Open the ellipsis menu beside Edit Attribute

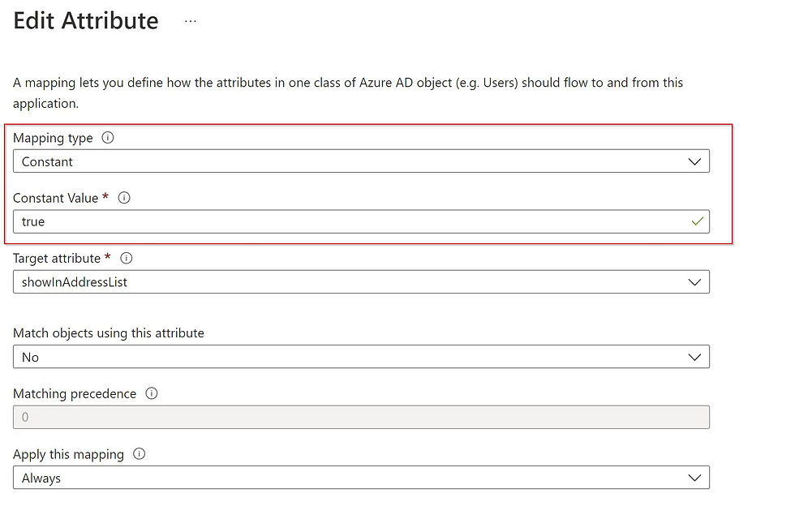[190, 21]
